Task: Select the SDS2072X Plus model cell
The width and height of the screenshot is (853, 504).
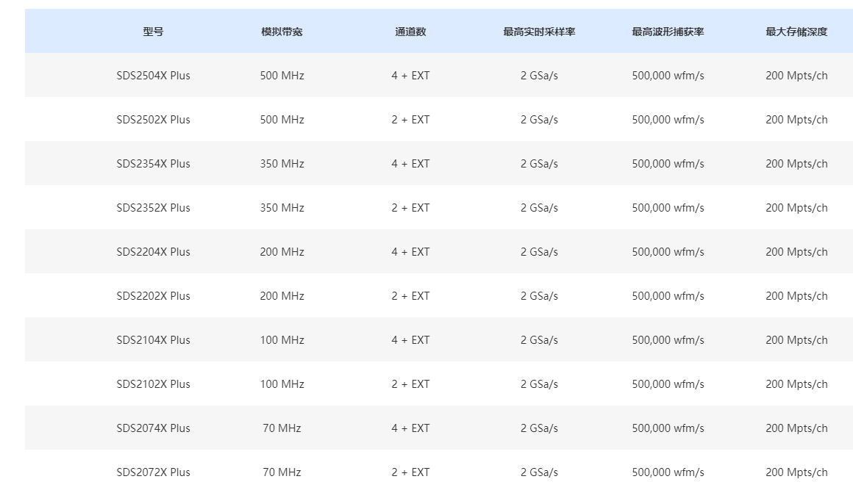Action: pos(153,472)
